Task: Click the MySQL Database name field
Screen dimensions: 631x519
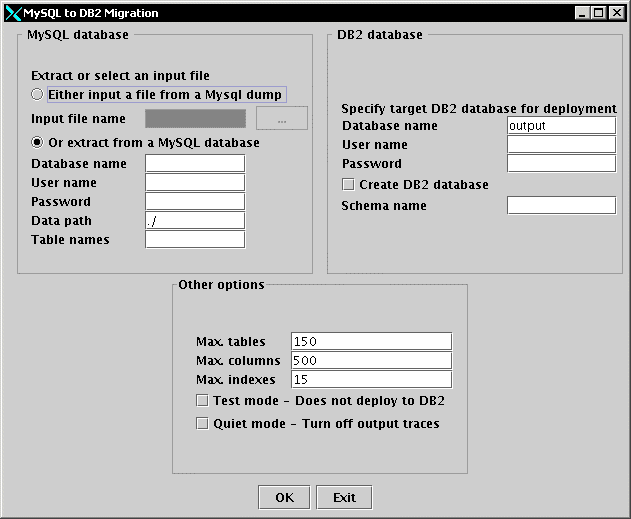Action: [x=195, y=163]
